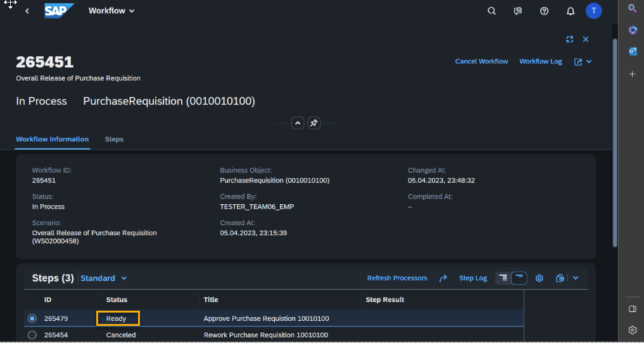This screenshot has height=343, width=644.
Task: Click the Scenario value WS02000458 text
Action: (56, 242)
